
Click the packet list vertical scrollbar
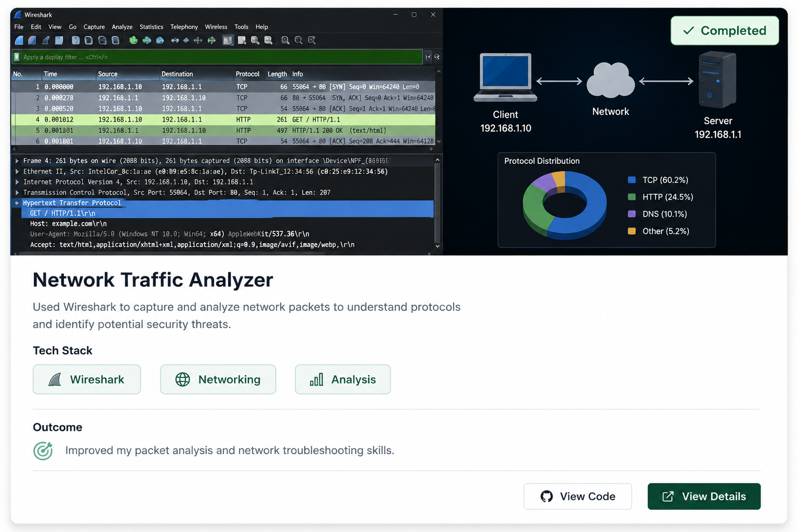[x=438, y=107]
